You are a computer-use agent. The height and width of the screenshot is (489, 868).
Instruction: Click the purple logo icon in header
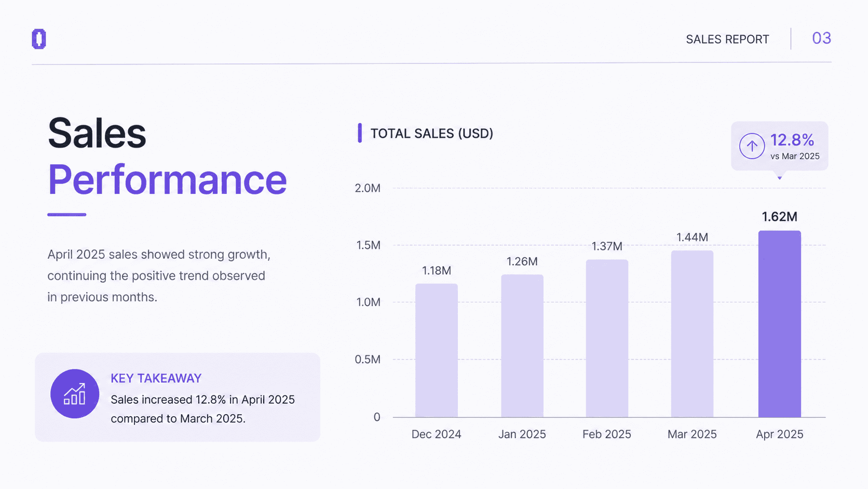(x=39, y=39)
